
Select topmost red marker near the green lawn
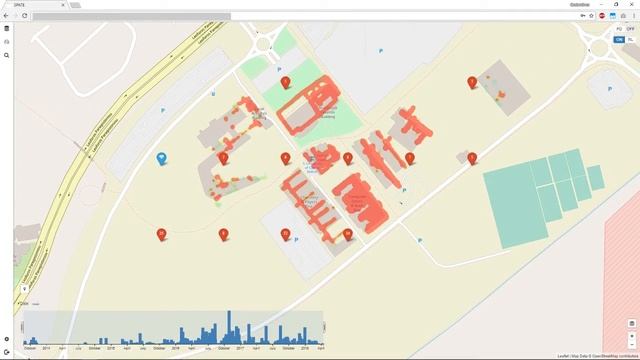pos(285,82)
